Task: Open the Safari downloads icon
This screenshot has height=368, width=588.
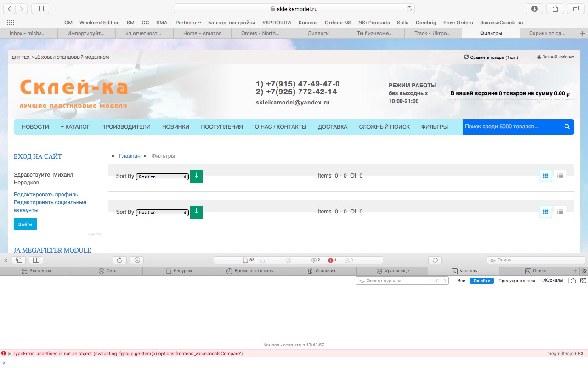Action: click(x=535, y=9)
